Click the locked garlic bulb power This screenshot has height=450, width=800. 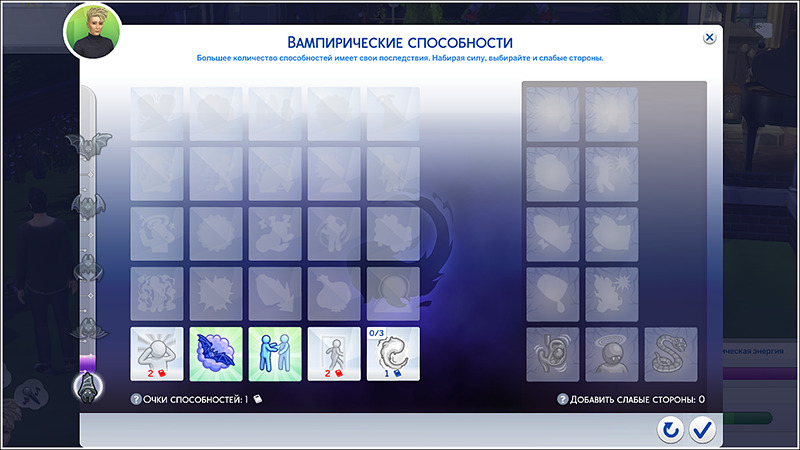point(334,294)
